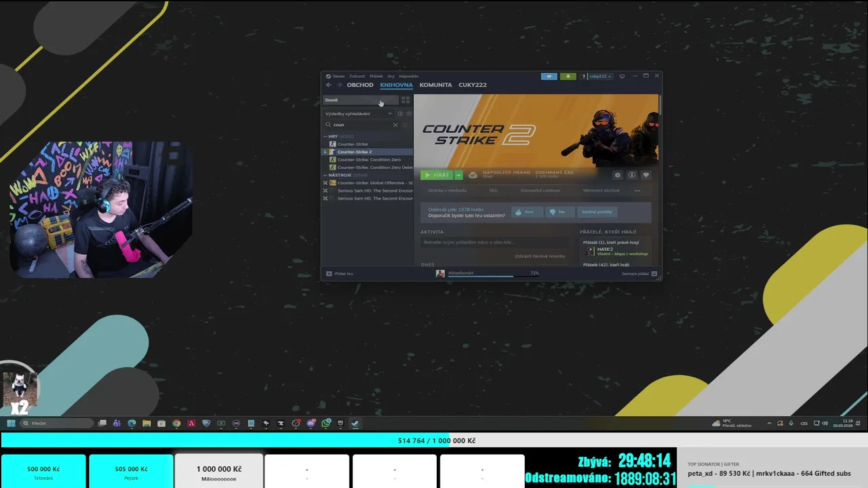This screenshot has height=488, width=868.
Task: Open the Nápověda menu
Action: tap(408, 77)
